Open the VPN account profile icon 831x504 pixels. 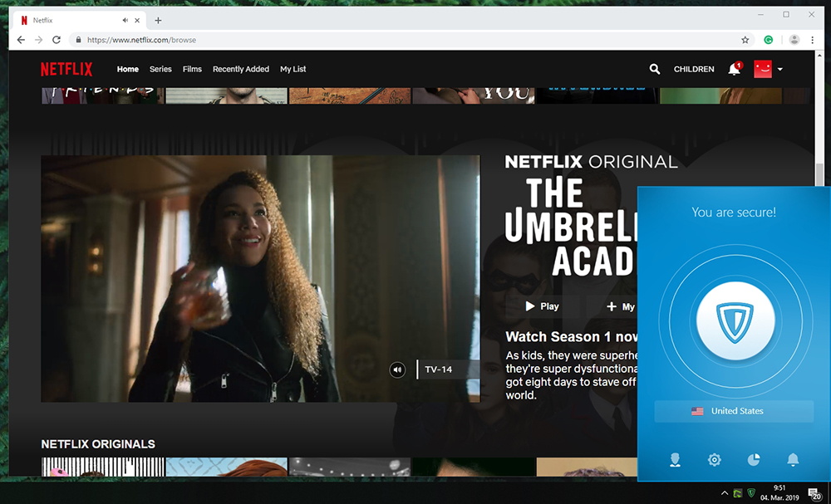(x=675, y=459)
